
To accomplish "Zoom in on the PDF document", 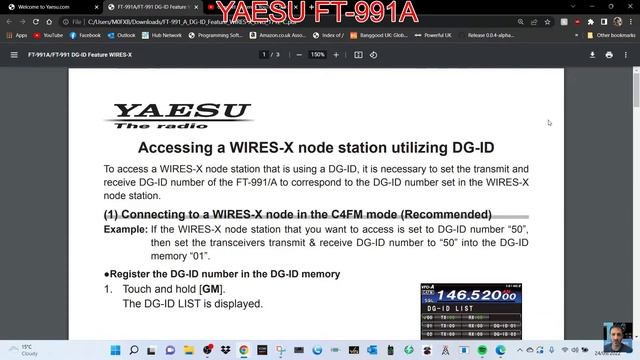I will coord(336,55).
